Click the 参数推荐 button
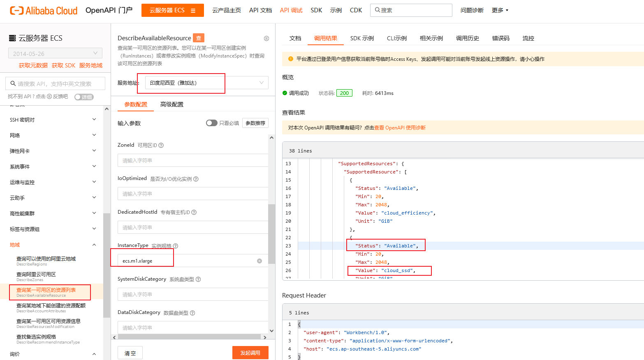644x360 pixels. pos(255,123)
